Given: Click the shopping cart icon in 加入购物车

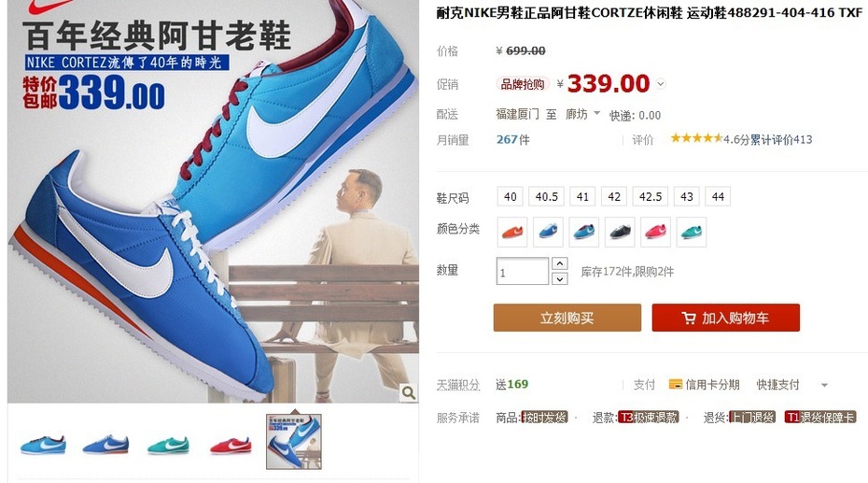Looking at the screenshot, I should 689,318.
